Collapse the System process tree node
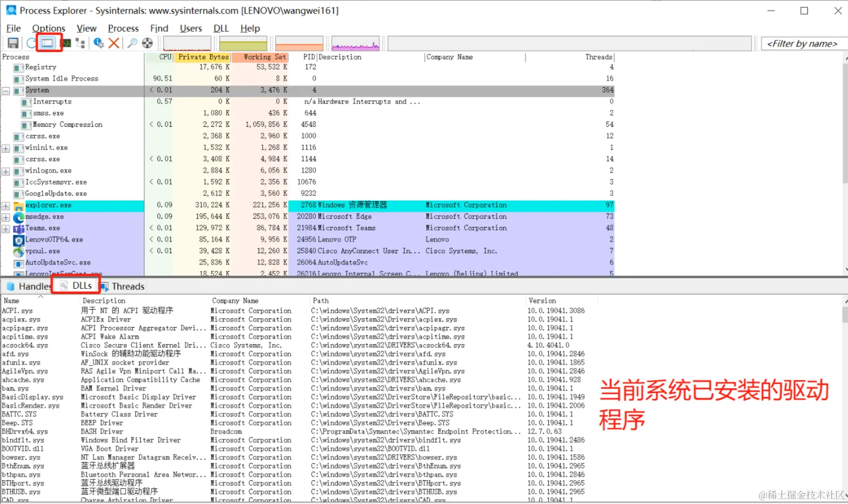 (6, 91)
